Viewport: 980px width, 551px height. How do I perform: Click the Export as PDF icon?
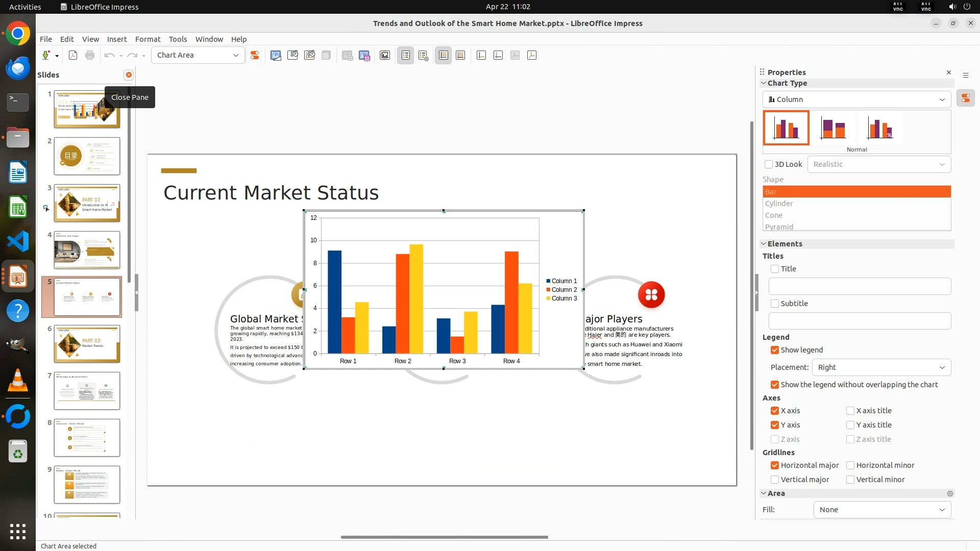pyautogui.click(x=73, y=56)
